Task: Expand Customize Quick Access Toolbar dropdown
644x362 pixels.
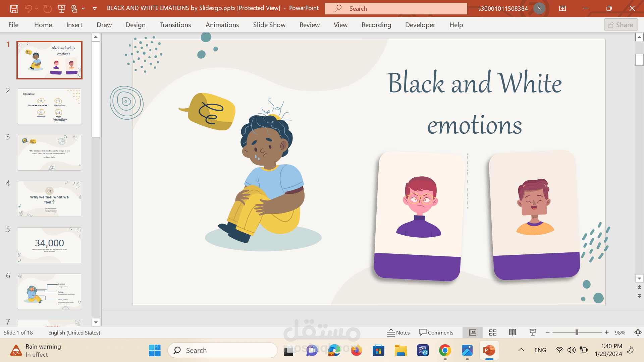Action: [95, 9]
